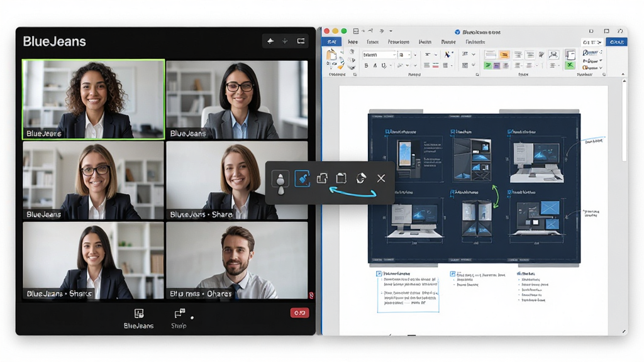The image size is (644, 362).
Task: Open the sixth ribbon tab in Word
Action: coord(448,42)
